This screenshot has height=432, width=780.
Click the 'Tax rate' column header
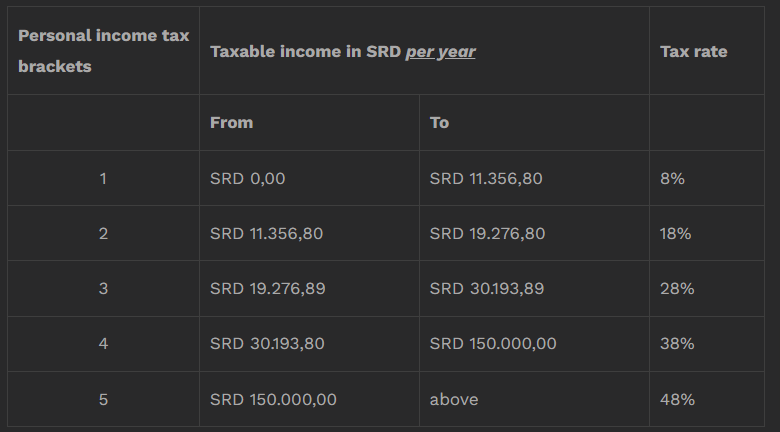coord(707,51)
